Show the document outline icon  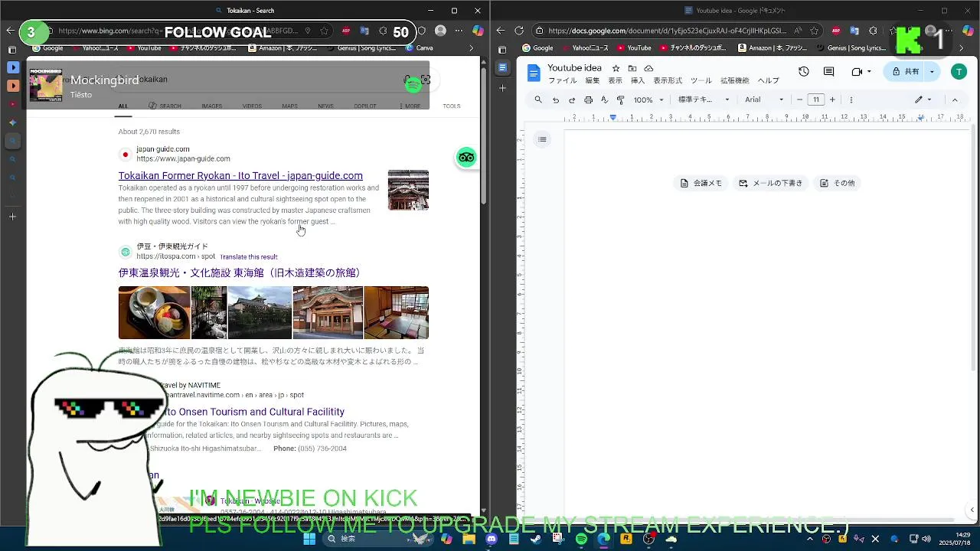542,139
